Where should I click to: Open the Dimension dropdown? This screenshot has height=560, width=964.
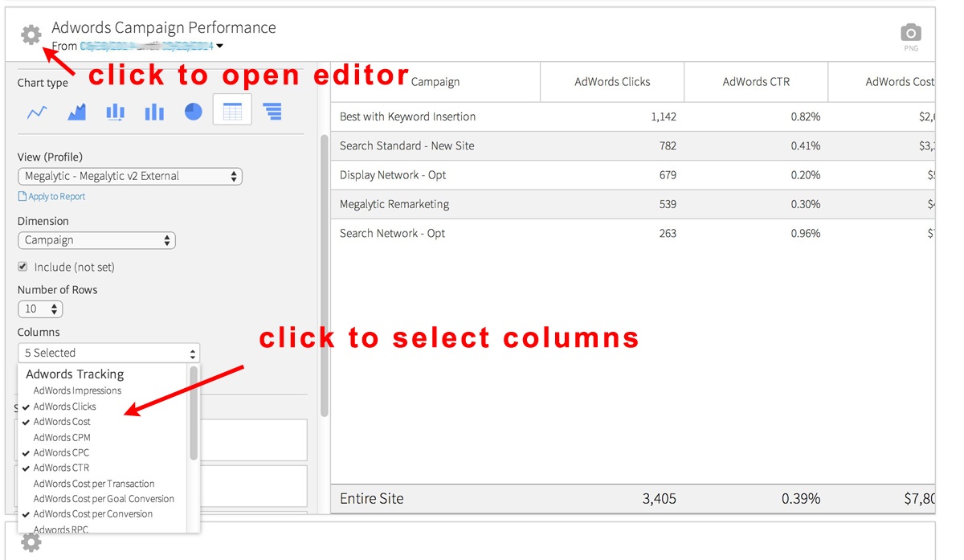(96, 240)
